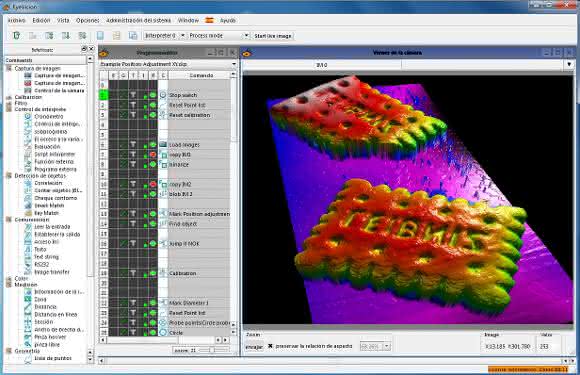The height and width of the screenshot is (375, 580).
Task: Open the Example Position Adjustment program dropdown
Action: coord(168,64)
